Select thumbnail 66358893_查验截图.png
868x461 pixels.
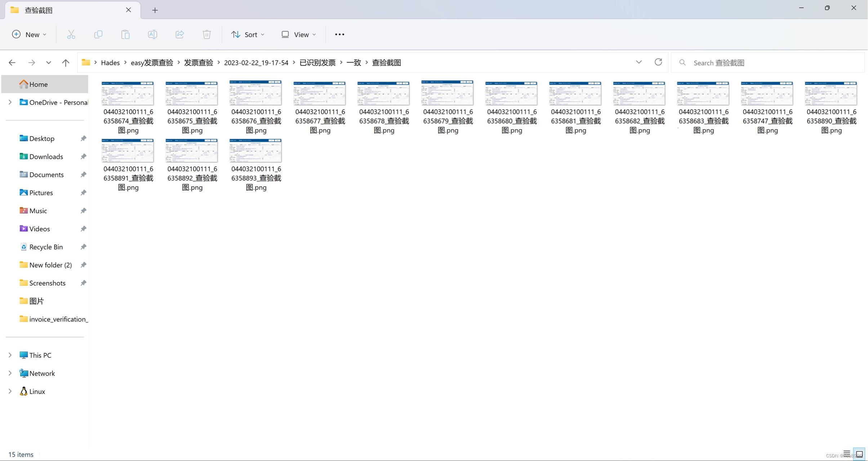pyautogui.click(x=255, y=151)
